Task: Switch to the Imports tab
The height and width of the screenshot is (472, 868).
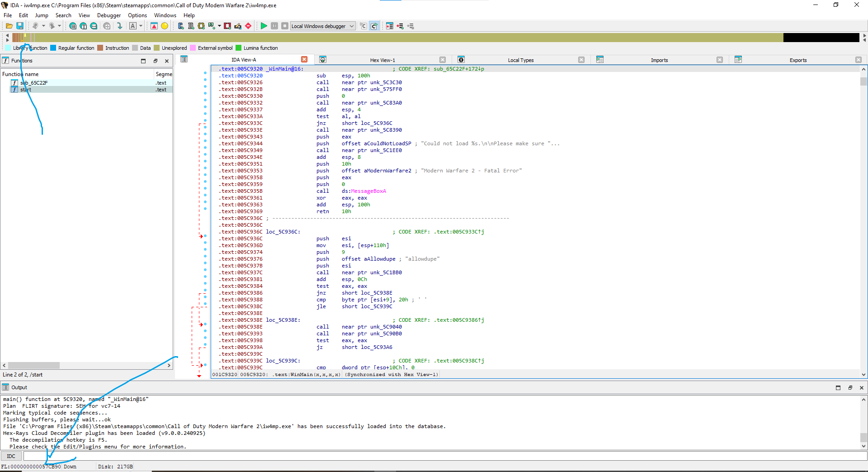Action: pos(659,60)
